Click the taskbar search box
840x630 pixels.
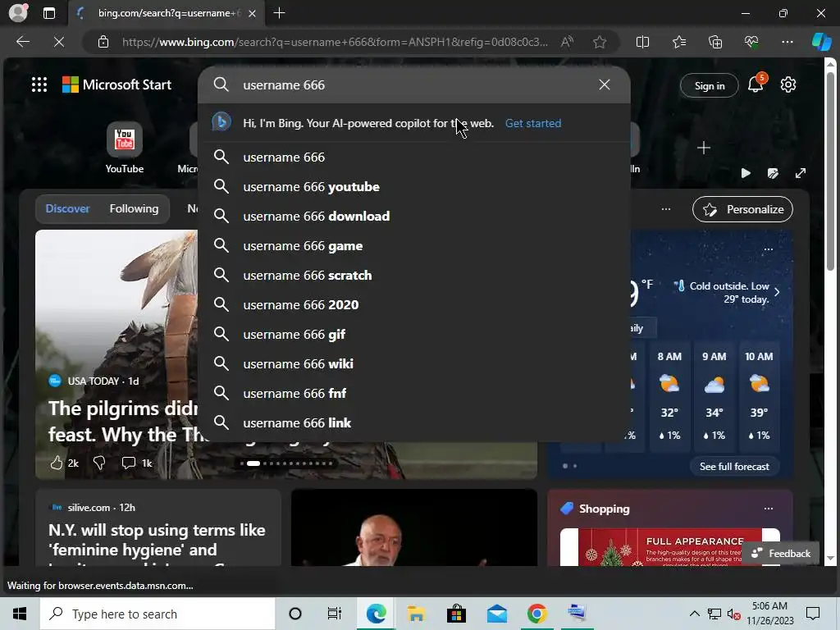click(157, 614)
